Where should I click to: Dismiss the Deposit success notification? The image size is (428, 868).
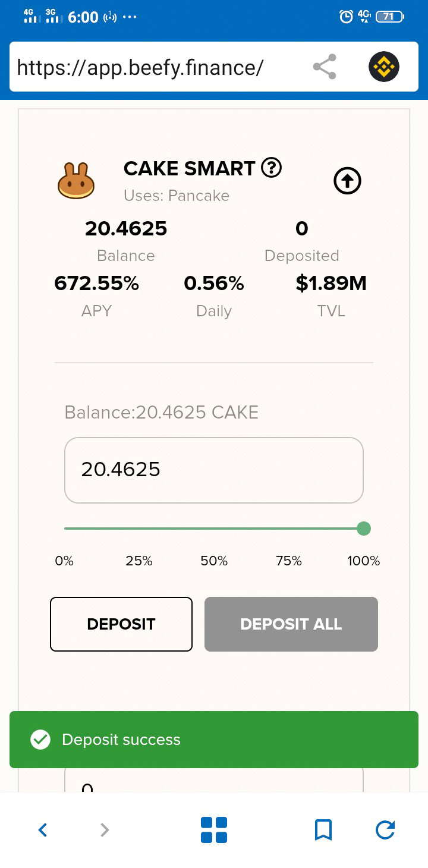pos(214,740)
